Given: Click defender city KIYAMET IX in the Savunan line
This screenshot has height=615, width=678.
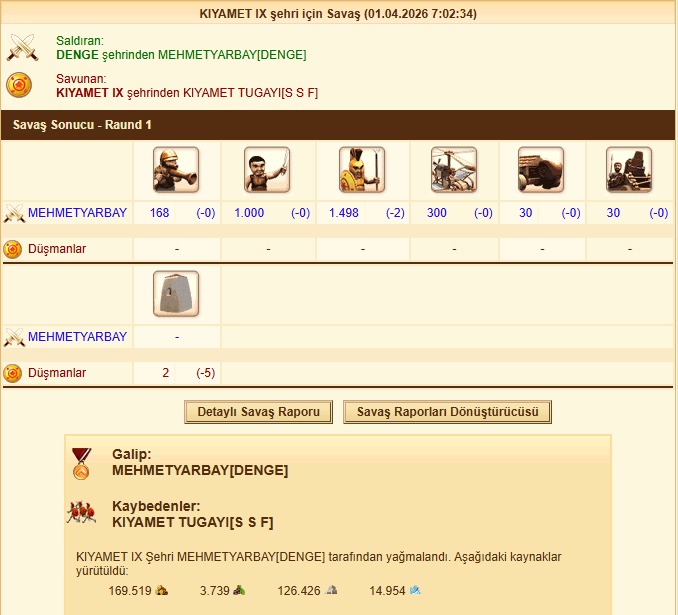Looking at the screenshot, I should [x=90, y=93].
